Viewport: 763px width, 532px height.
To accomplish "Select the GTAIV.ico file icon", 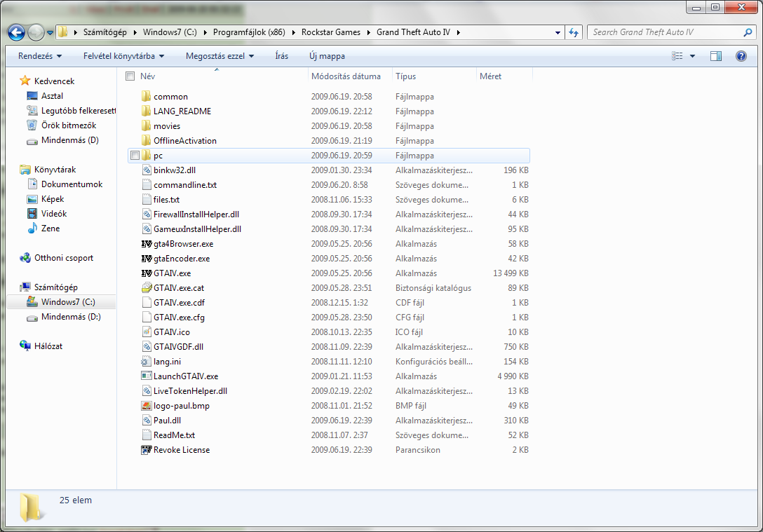I will coord(147,332).
